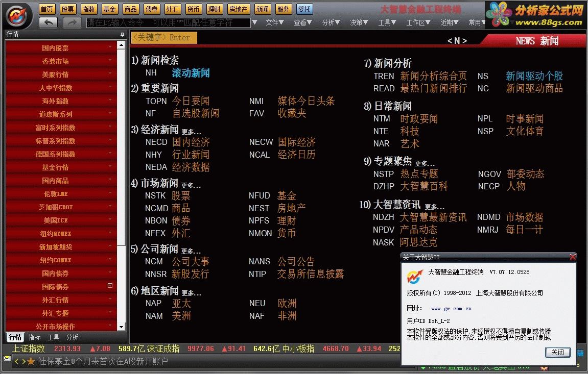Open command history dropdown arrow beside input
This screenshot has width=588, height=374.
click(x=254, y=22)
